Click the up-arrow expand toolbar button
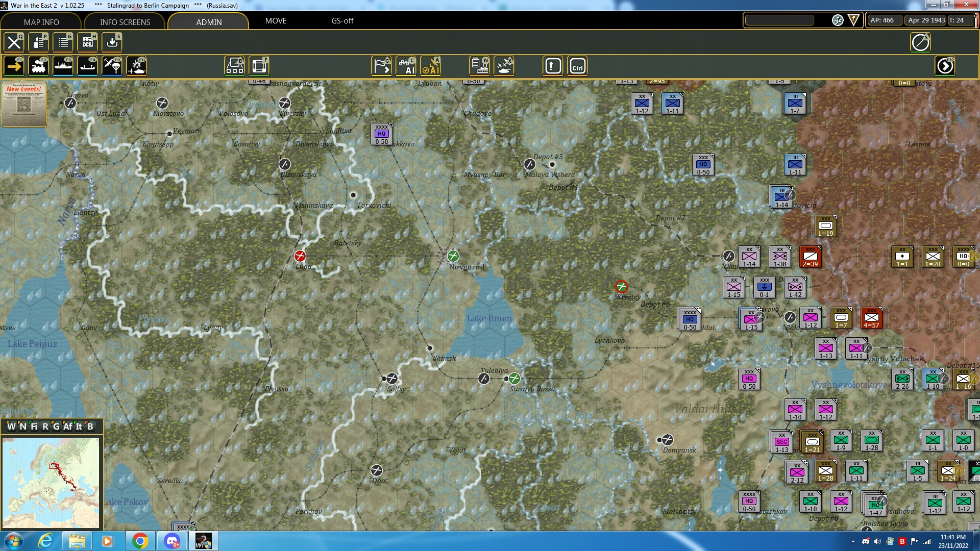This screenshot has width=980, height=551. 553,66
